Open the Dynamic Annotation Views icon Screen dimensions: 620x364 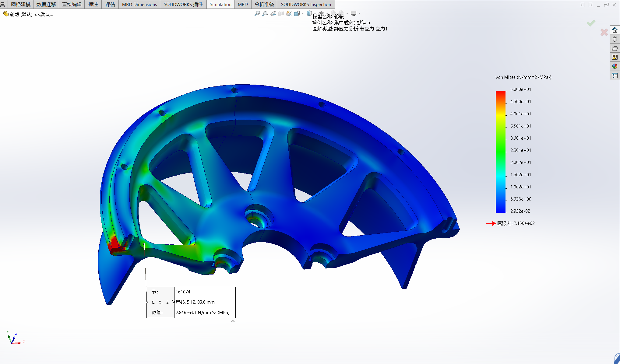click(x=289, y=13)
